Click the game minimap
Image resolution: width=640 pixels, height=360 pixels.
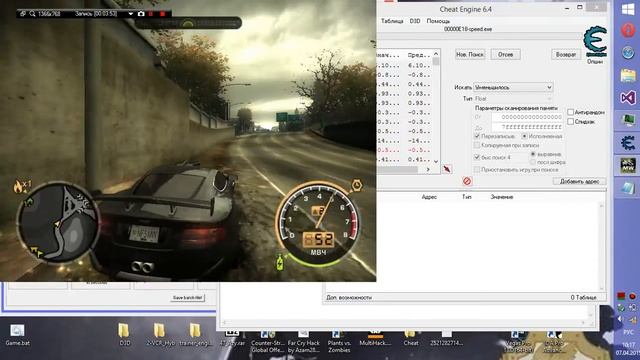[58, 222]
